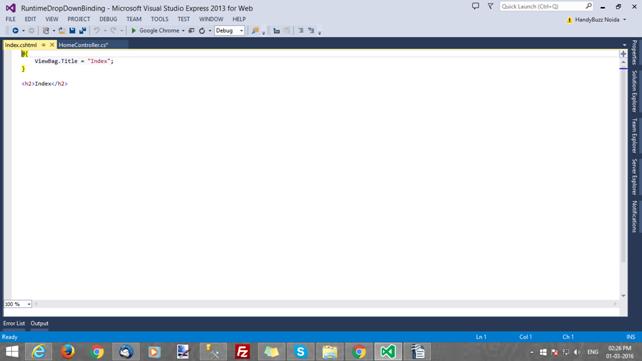Click the New Project toolbar icon

(x=46, y=31)
